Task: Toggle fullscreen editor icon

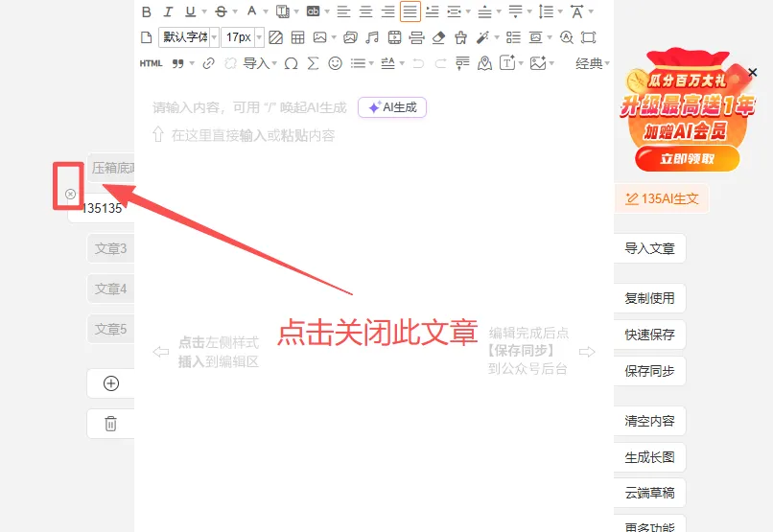Action: (589, 37)
